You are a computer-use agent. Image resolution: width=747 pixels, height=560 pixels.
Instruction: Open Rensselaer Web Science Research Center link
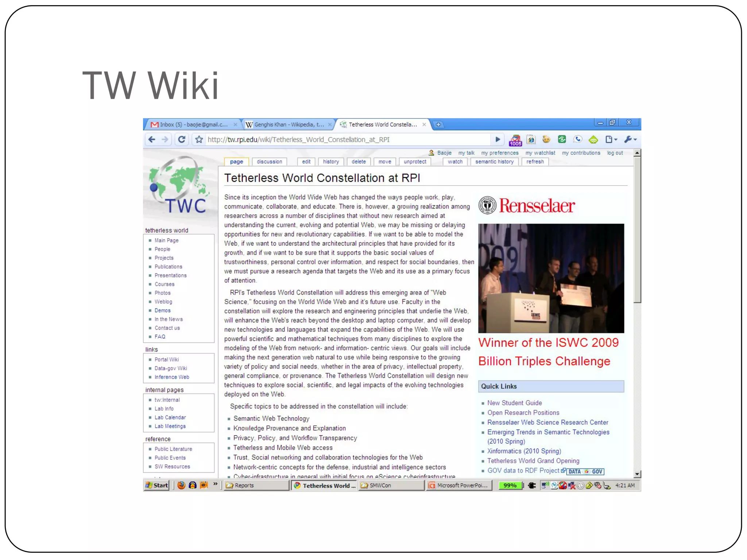[548, 422]
